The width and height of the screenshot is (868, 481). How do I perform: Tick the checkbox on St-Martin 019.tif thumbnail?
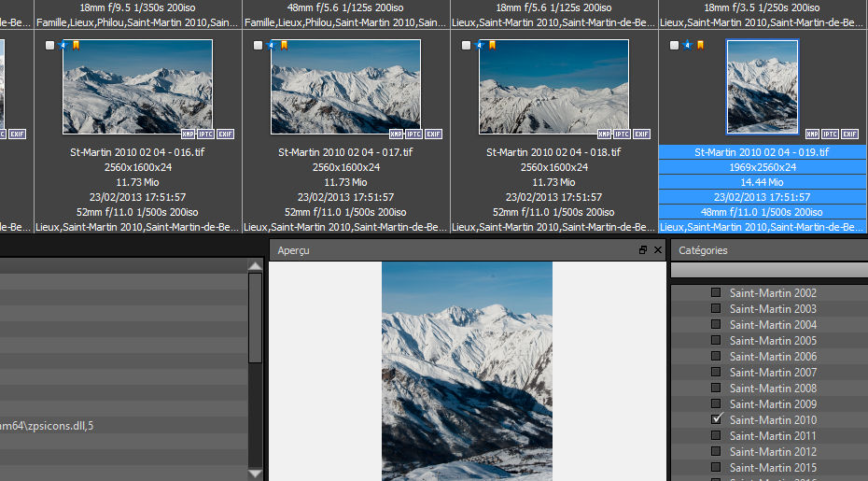pos(674,46)
